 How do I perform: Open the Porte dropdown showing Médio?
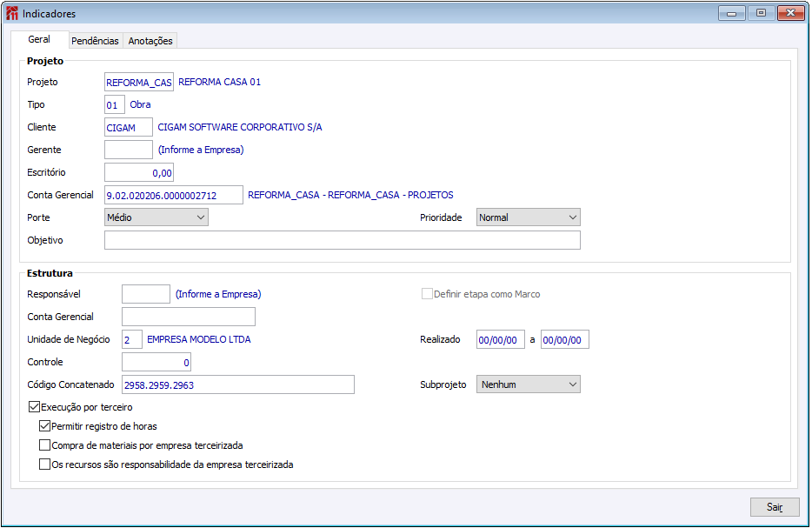pyautogui.click(x=156, y=217)
